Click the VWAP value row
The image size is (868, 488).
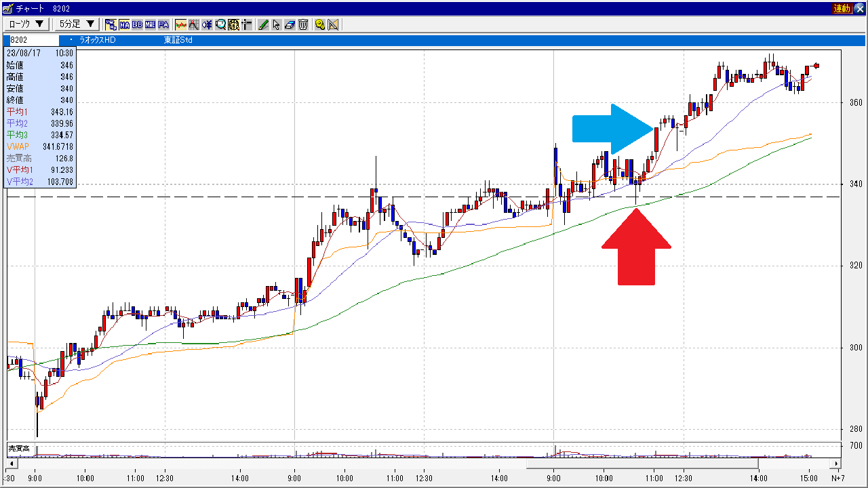click(x=40, y=146)
